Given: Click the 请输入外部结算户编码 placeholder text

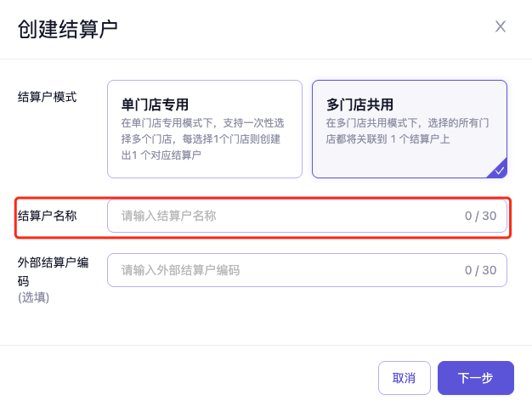Looking at the screenshot, I should pyautogui.click(x=180, y=270).
